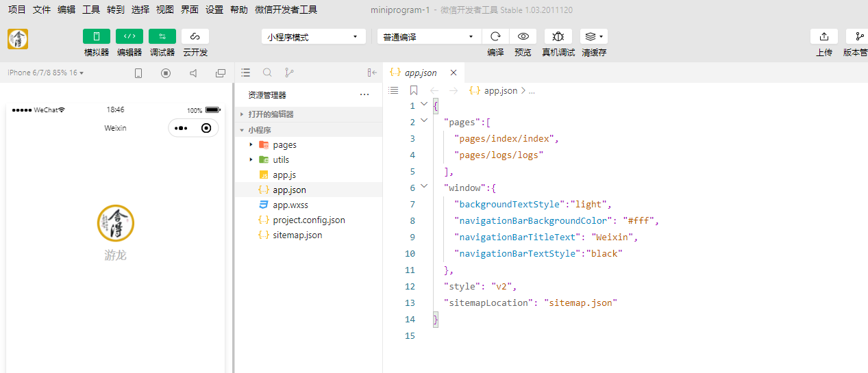The image size is (868, 373).
Task: Open app.wxss file in tree
Action: point(309,205)
